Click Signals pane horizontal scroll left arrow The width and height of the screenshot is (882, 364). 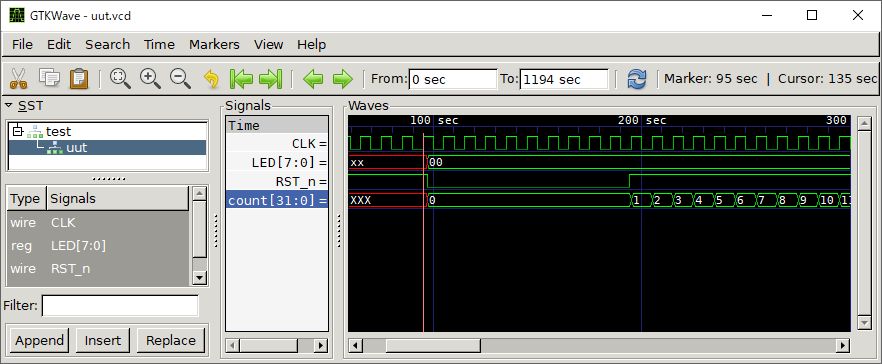point(233,345)
